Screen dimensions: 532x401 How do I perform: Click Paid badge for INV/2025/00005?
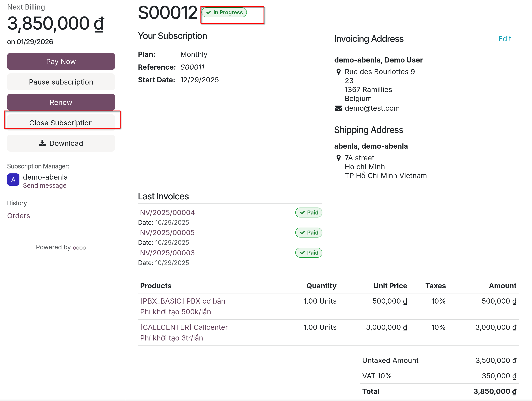309,233
